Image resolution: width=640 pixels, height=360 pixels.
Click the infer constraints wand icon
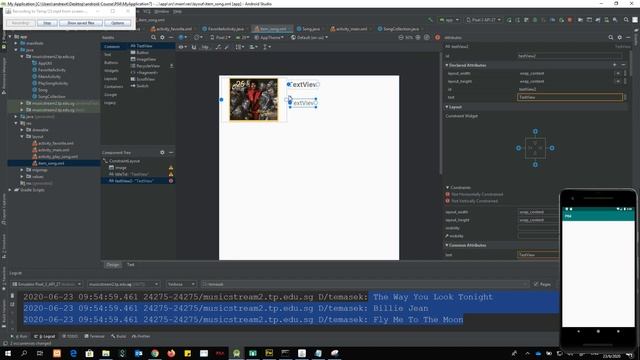[x=227, y=47]
